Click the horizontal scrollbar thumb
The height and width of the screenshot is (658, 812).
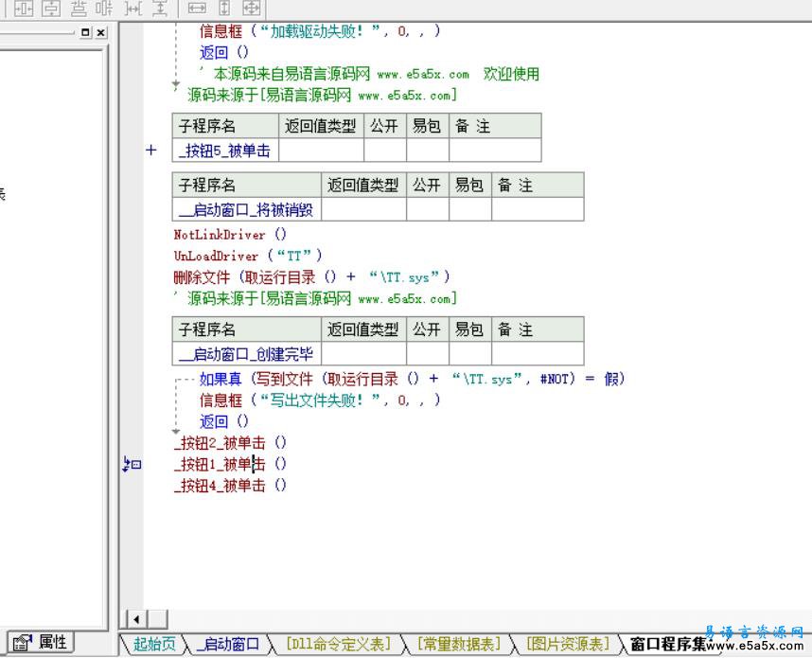coord(157,619)
